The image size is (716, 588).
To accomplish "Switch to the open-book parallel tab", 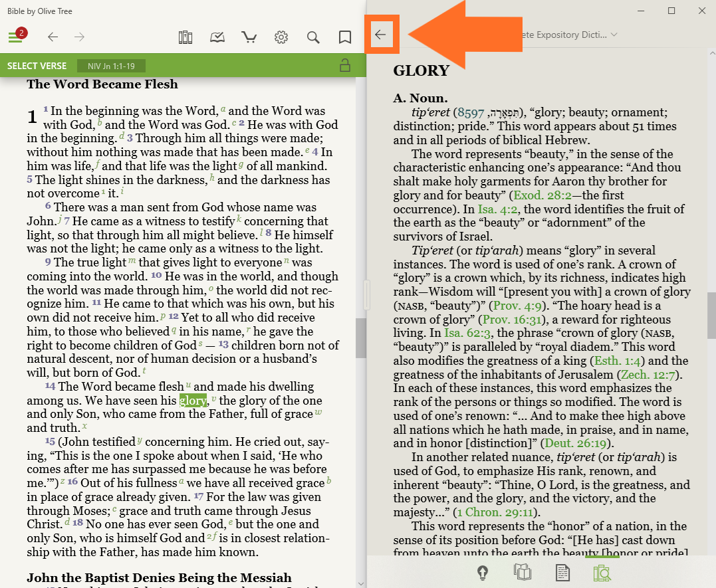I will tap(523, 572).
